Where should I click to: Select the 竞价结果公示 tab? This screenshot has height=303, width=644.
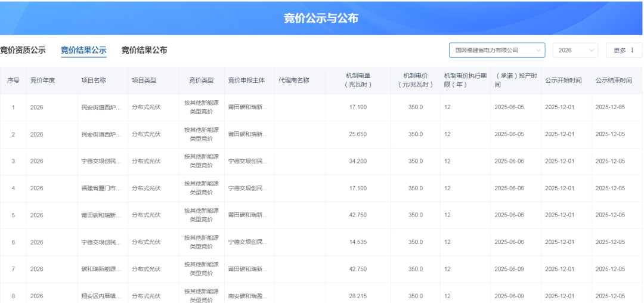point(83,50)
